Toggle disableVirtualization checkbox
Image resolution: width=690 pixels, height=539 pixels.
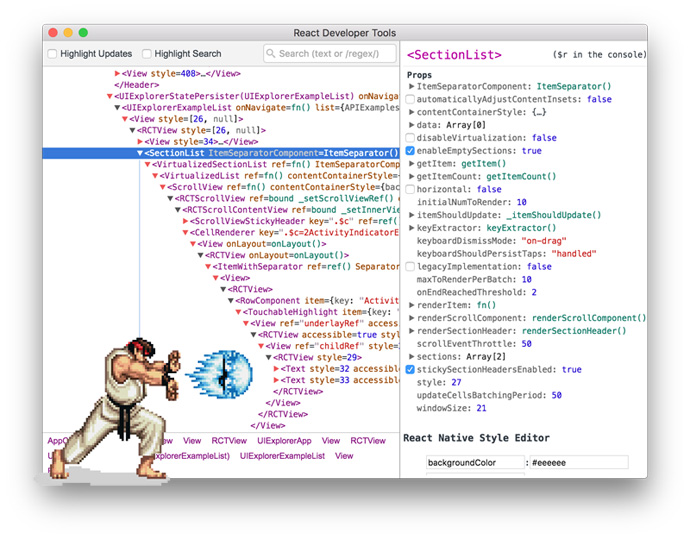click(410, 138)
